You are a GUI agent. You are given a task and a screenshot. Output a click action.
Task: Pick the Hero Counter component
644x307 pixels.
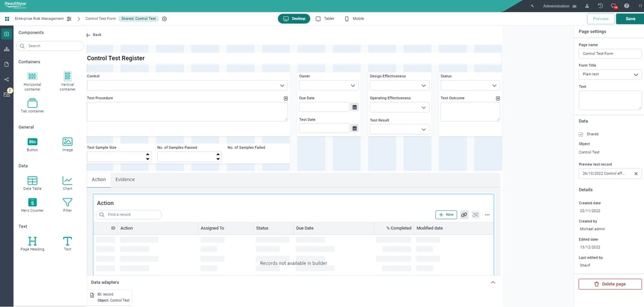[x=32, y=205]
